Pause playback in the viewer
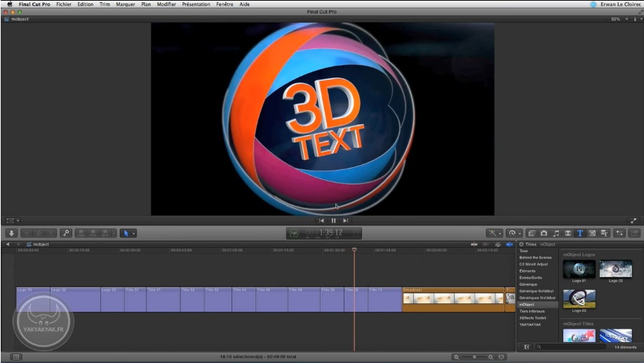Viewport: 644px width, 363px height. 333,220
